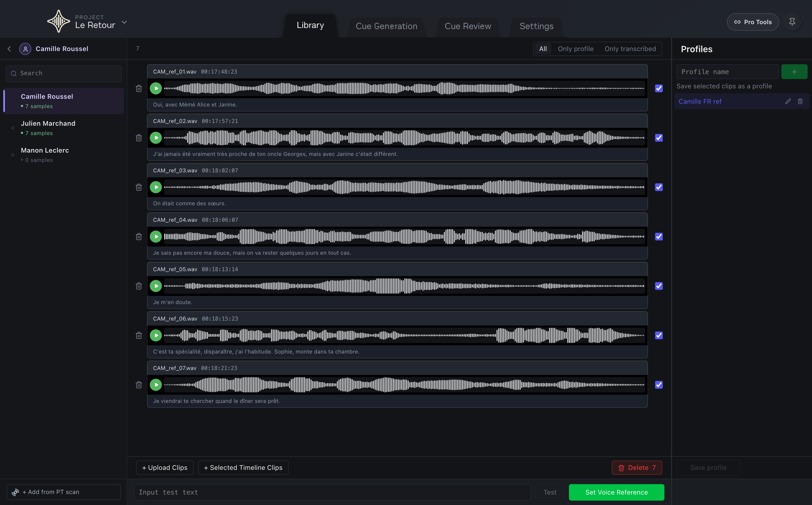This screenshot has width=812, height=505.
Task: Seek within the CAM_ref_01.wav waveform
Action: (x=404, y=88)
